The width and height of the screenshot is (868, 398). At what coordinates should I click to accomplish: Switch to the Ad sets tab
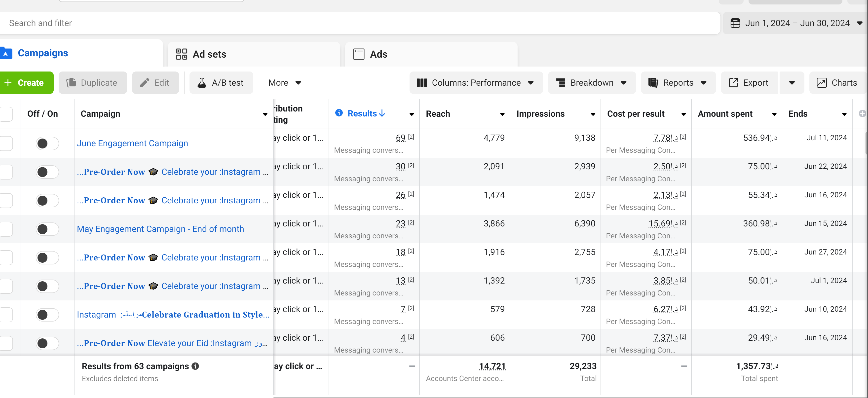pos(209,54)
